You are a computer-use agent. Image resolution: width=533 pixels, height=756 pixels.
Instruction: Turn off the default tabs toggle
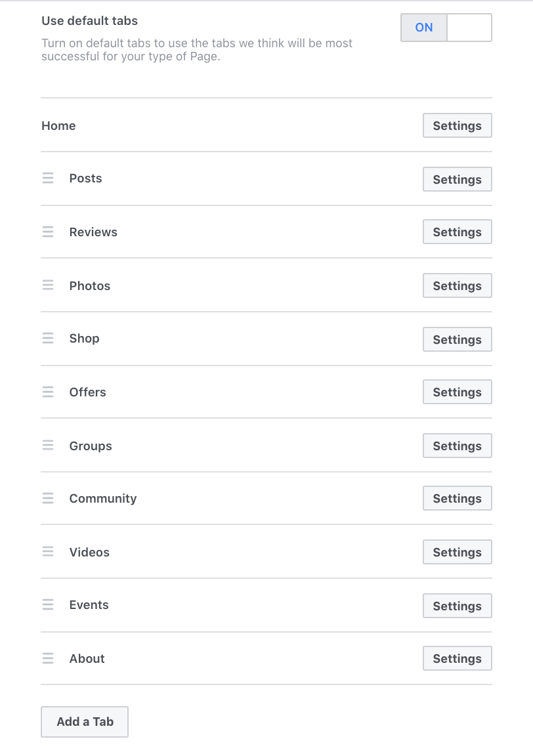(x=446, y=28)
